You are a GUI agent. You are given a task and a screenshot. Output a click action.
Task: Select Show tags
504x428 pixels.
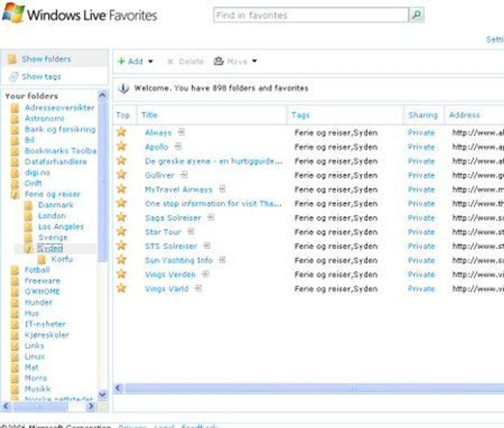tap(41, 77)
